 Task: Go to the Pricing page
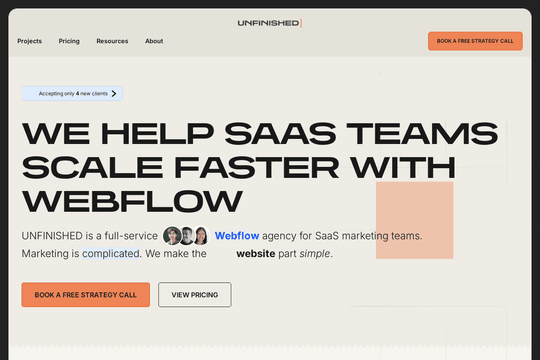pos(69,41)
